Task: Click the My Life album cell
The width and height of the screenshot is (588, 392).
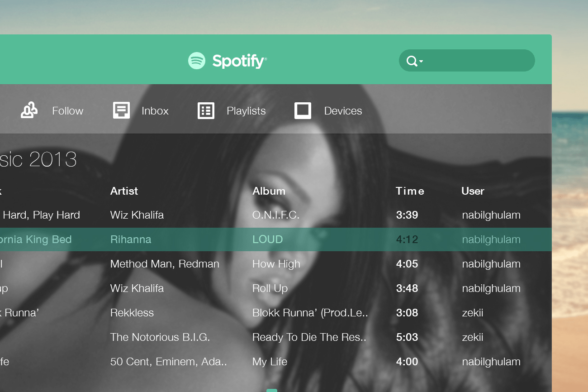Action: click(270, 362)
